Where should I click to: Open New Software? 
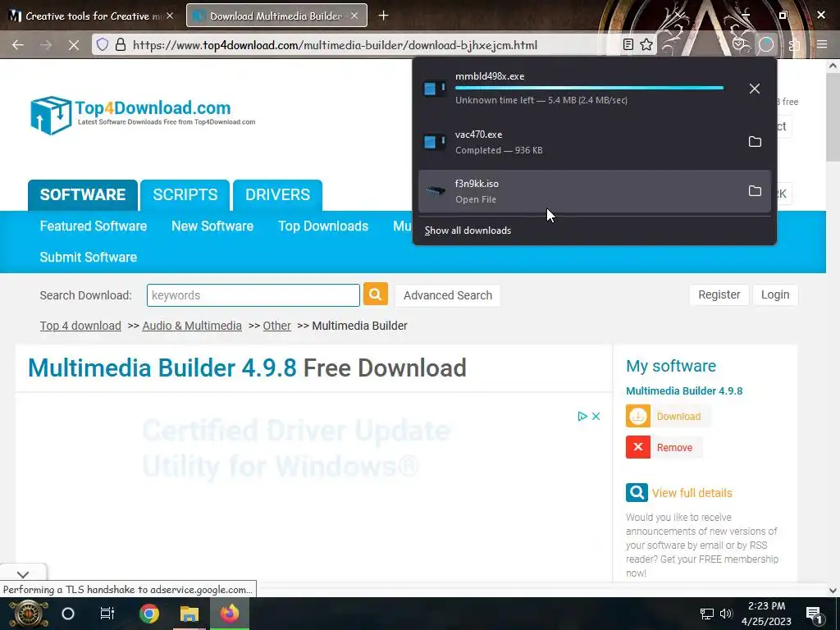[212, 226]
